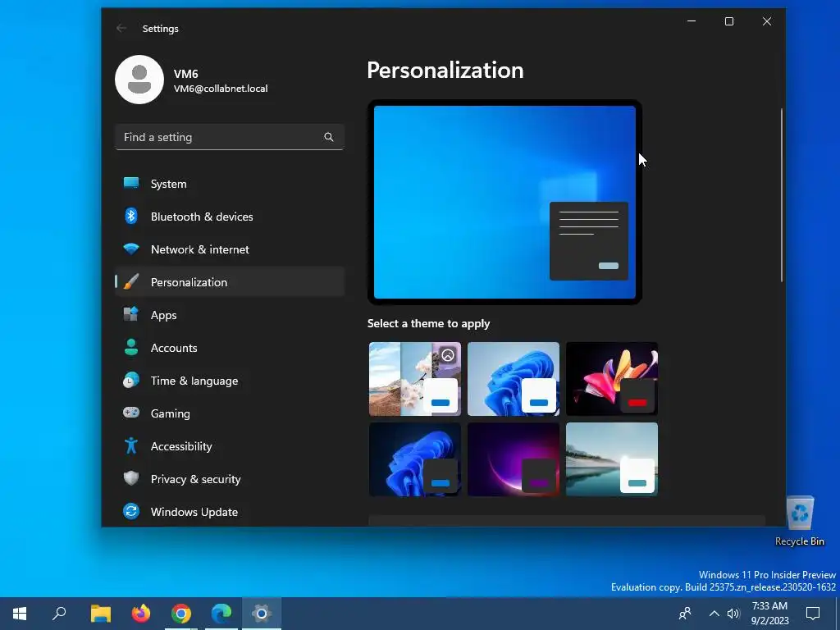Minimize the Settings window

(x=692, y=21)
